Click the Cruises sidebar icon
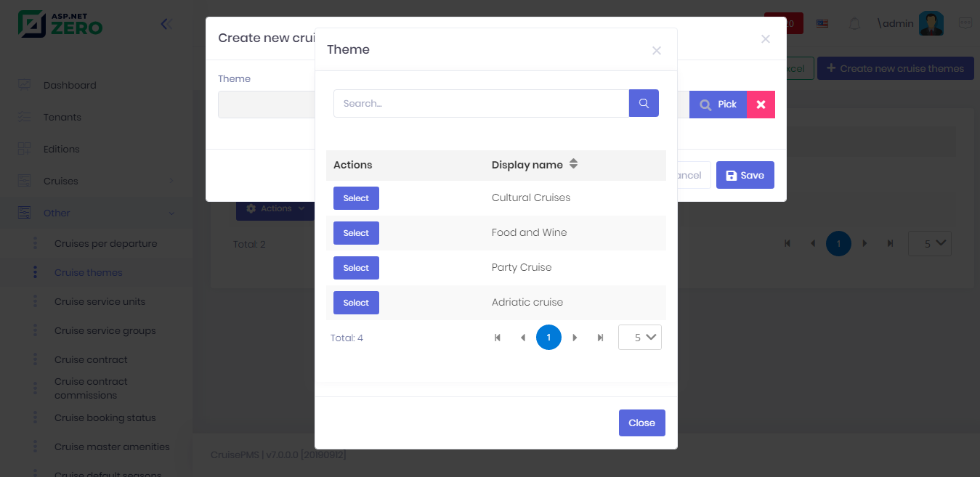 click(x=25, y=181)
